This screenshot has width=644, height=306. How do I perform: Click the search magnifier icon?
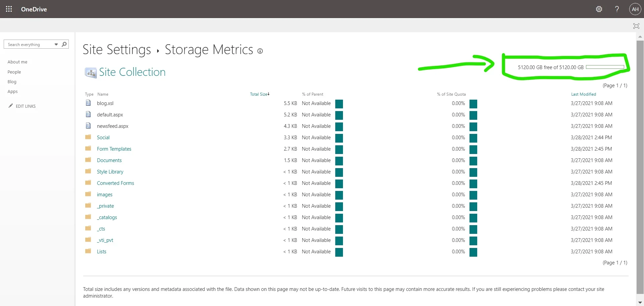pyautogui.click(x=64, y=44)
